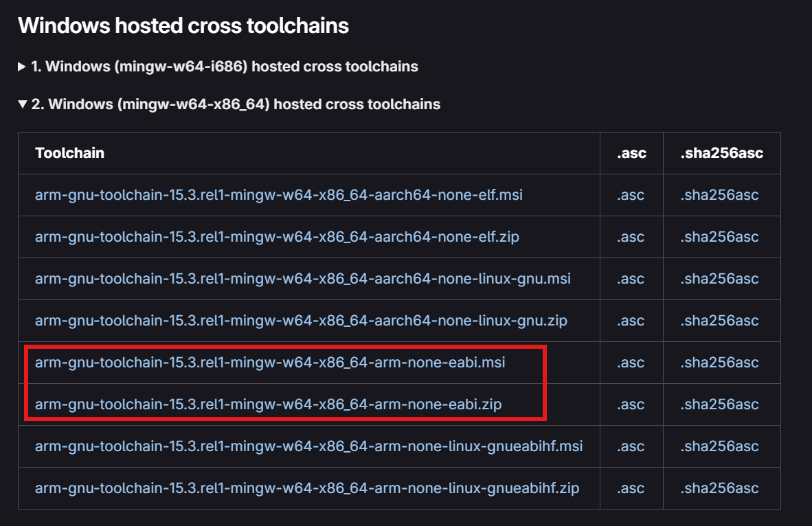Open the aarch64-none-linux-gnu.msi download link
812x526 pixels.
303,279
